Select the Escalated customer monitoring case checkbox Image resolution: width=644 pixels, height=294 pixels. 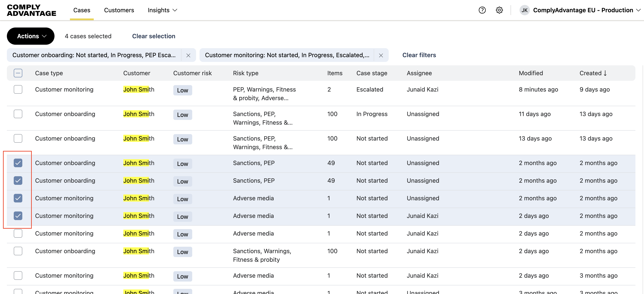pos(18,89)
